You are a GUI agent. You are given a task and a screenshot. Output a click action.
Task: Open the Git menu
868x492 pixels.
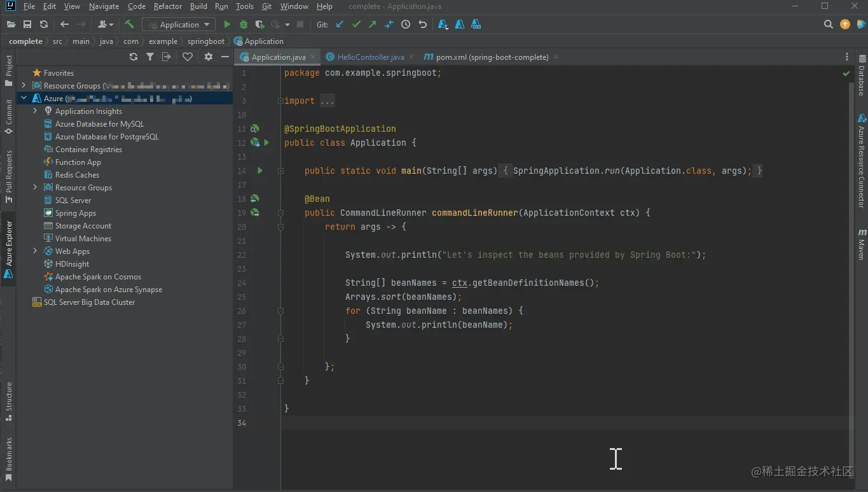[x=267, y=6]
